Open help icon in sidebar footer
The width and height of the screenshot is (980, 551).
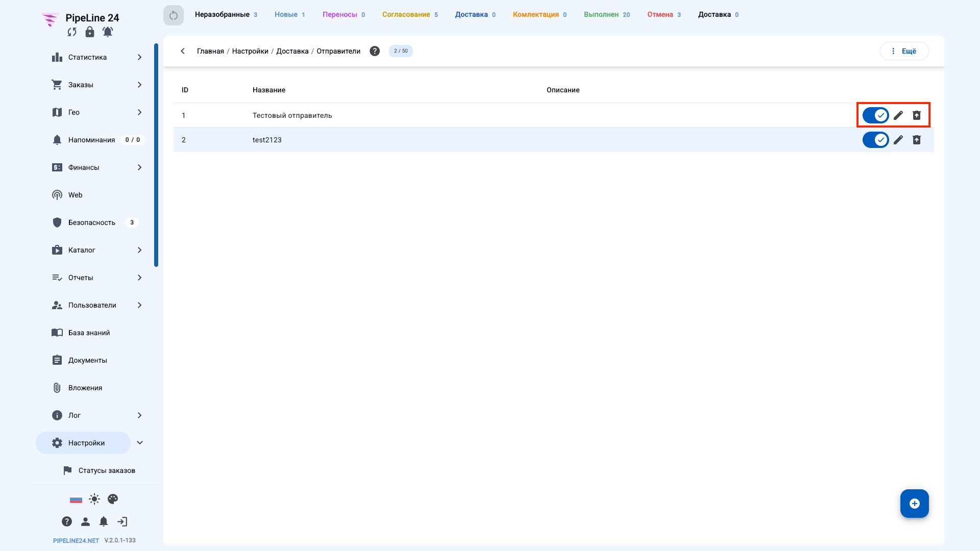point(67,521)
